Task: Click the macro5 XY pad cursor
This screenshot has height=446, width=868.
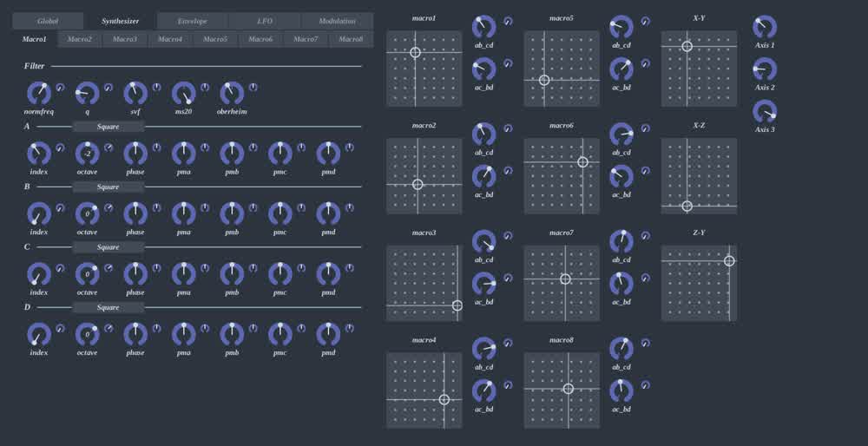Action: point(544,80)
